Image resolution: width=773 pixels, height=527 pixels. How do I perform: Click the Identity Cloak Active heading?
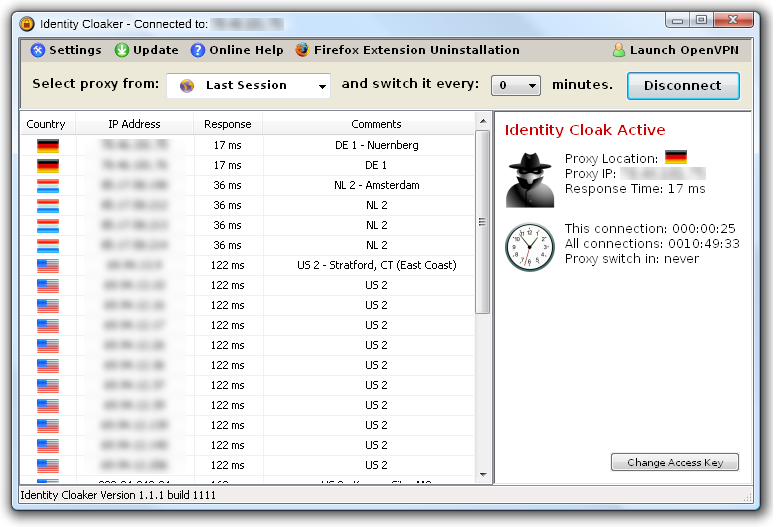(585, 130)
